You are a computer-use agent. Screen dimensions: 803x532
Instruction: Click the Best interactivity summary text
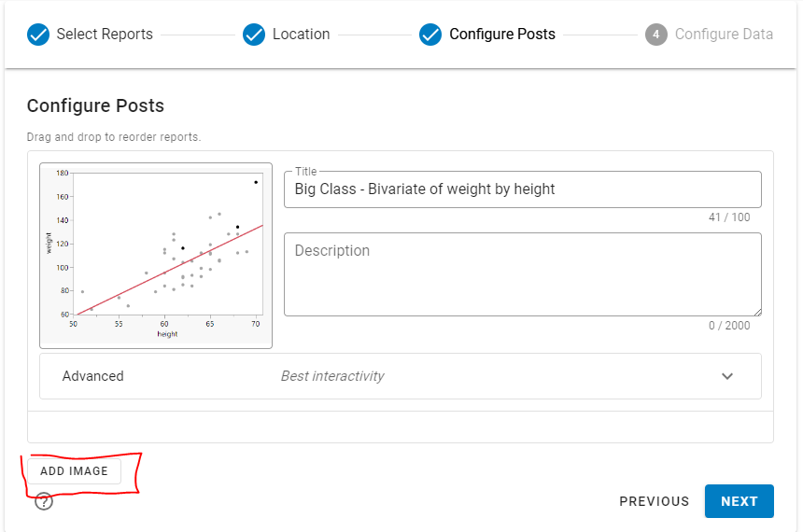[x=332, y=376]
